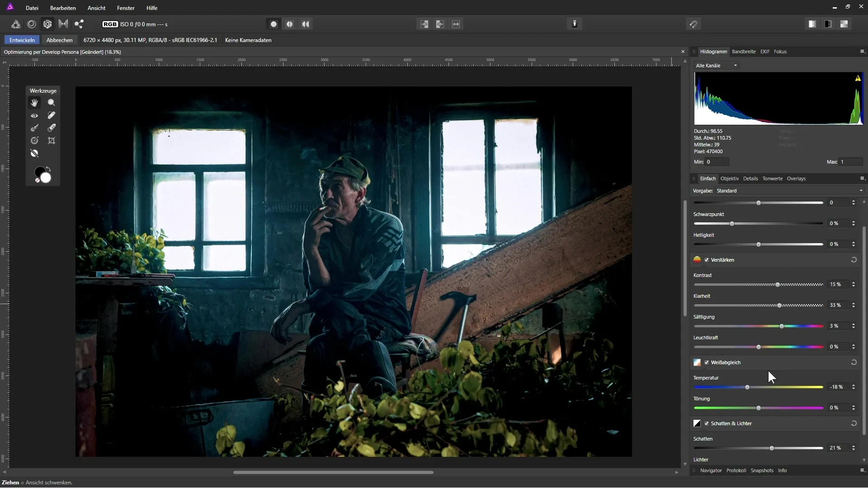Switch to the Tonwerte tab
Viewport: 868px width, 488px height.
[772, 178]
